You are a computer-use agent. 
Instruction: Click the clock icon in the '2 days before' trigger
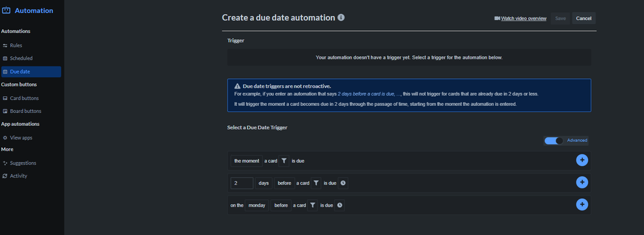[343, 183]
